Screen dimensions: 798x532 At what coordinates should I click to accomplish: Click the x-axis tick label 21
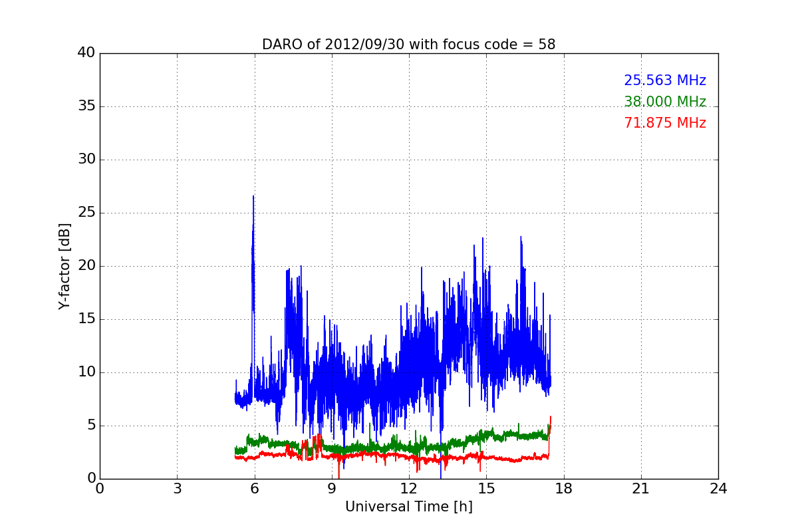641,489
